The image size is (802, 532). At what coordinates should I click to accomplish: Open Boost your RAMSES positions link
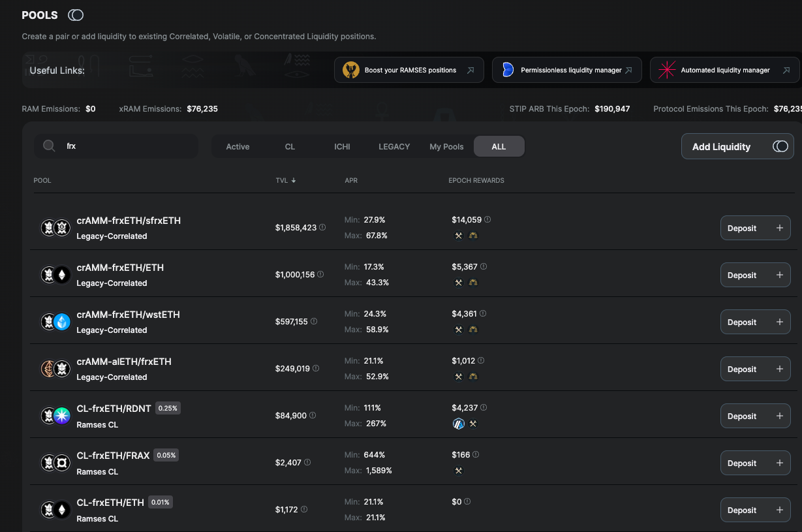409,70
